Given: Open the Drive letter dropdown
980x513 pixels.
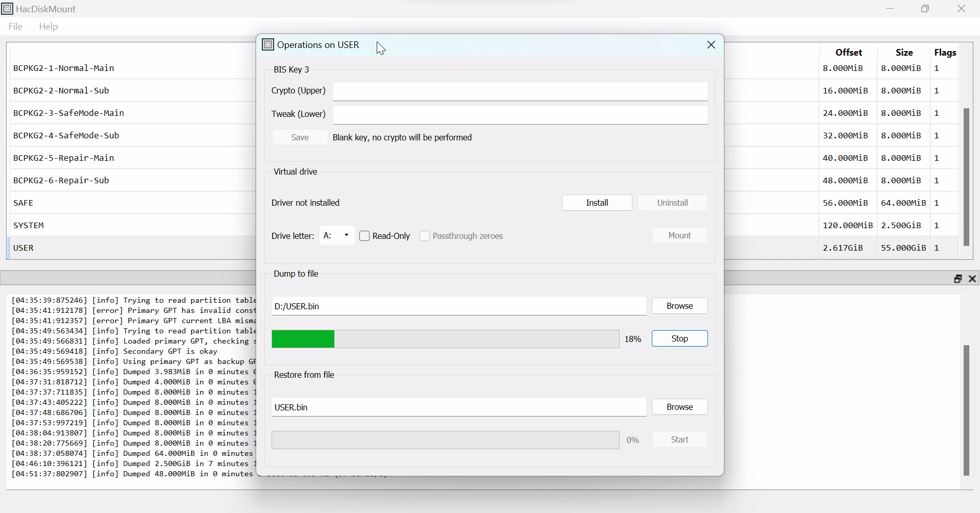Looking at the screenshot, I should pyautogui.click(x=337, y=235).
